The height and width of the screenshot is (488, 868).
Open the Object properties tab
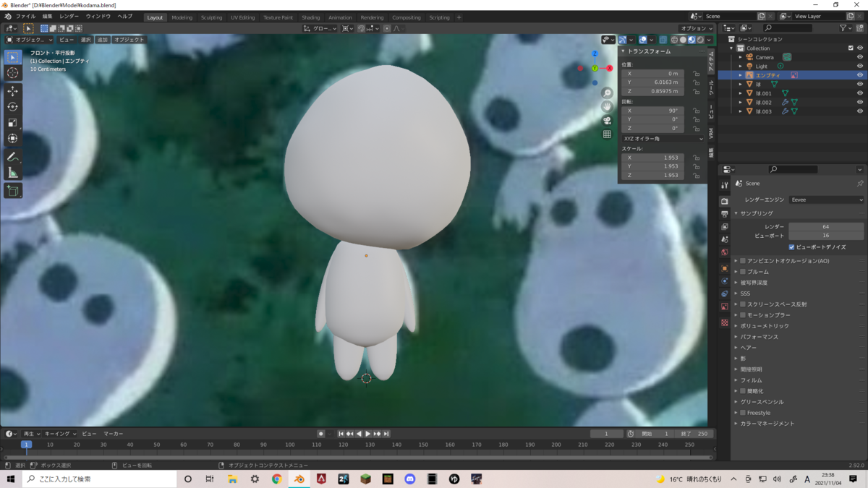point(725,268)
